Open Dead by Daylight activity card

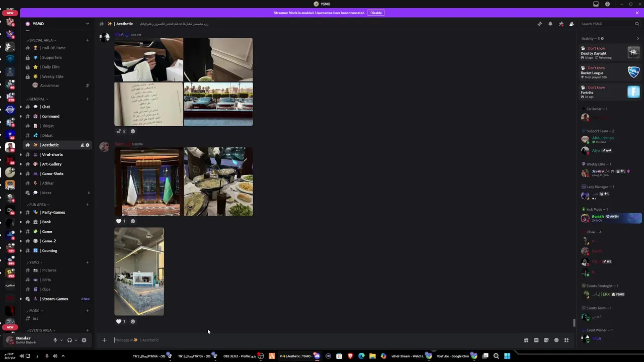610,52
